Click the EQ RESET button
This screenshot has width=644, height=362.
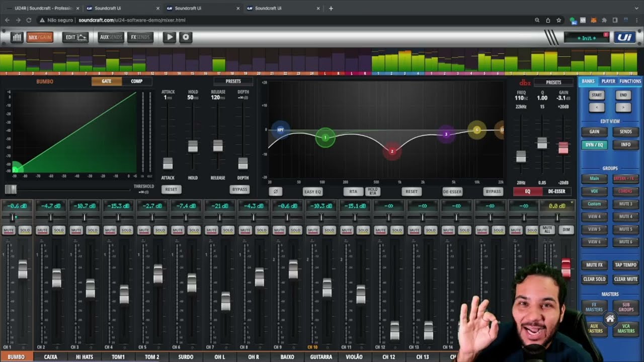click(412, 191)
